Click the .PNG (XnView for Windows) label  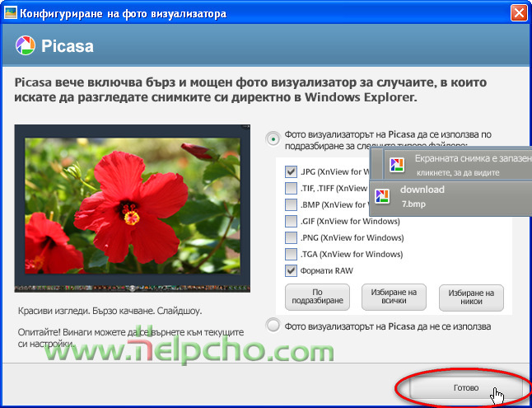[x=352, y=238]
